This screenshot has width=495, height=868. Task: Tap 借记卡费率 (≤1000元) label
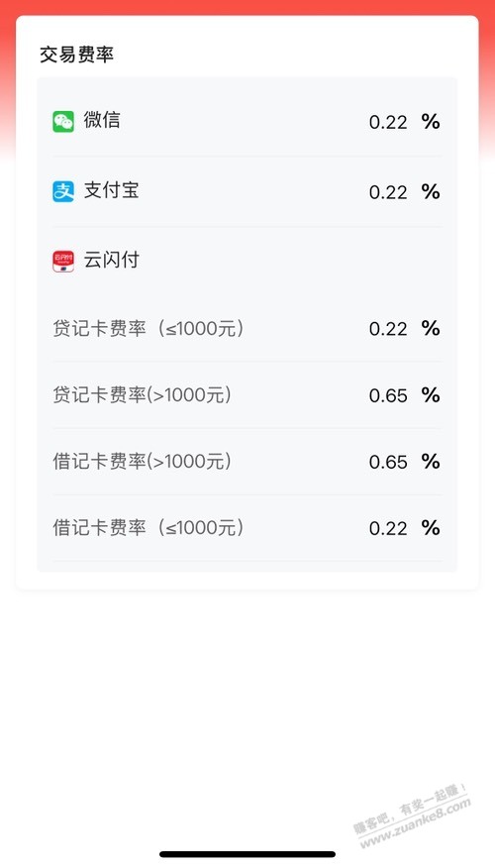click(x=148, y=528)
